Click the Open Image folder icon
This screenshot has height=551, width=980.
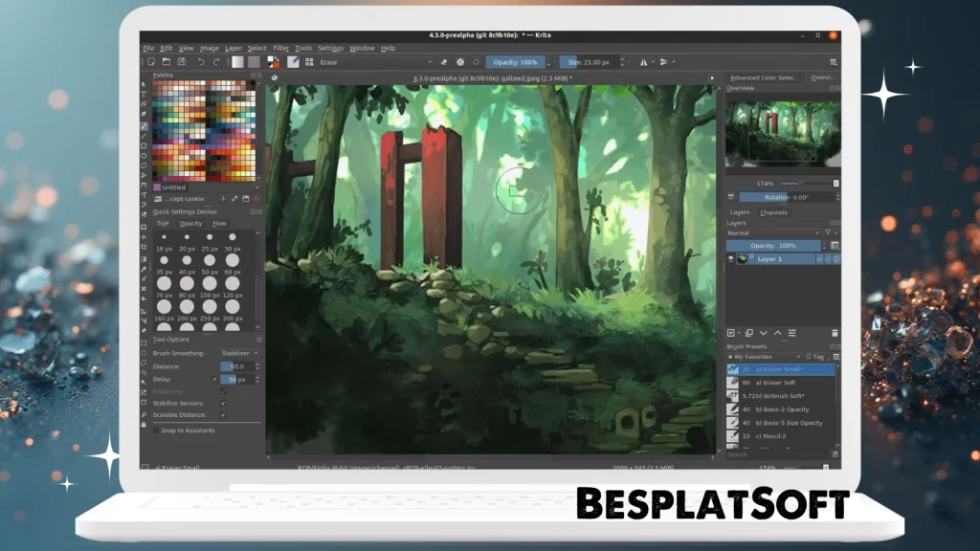point(167,61)
